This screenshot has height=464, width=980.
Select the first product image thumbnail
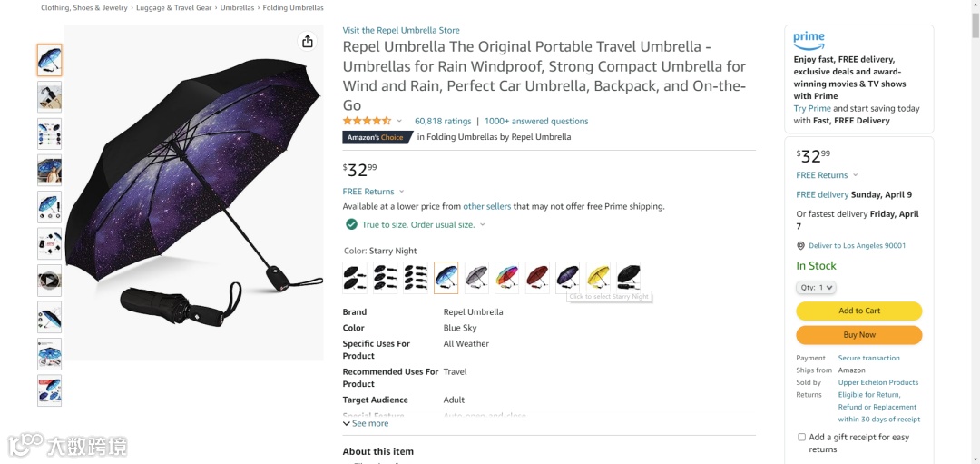coord(49,60)
